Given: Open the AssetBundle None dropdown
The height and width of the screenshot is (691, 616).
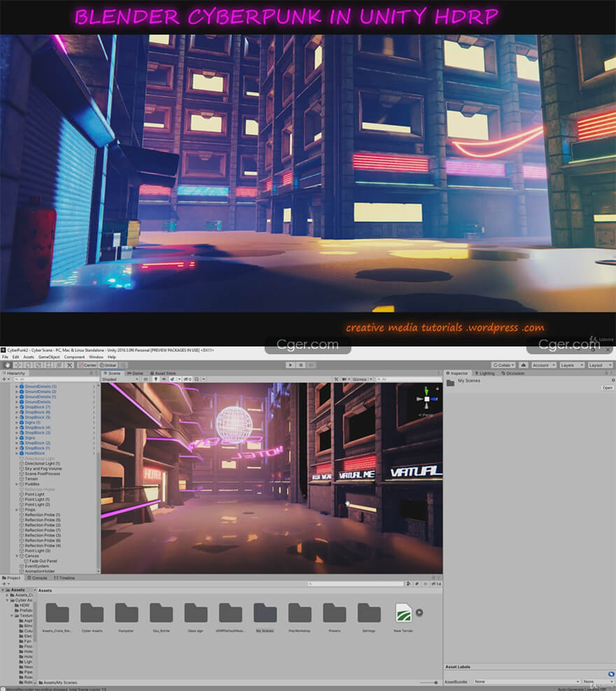Looking at the screenshot, I should pyautogui.click(x=526, y=681).
